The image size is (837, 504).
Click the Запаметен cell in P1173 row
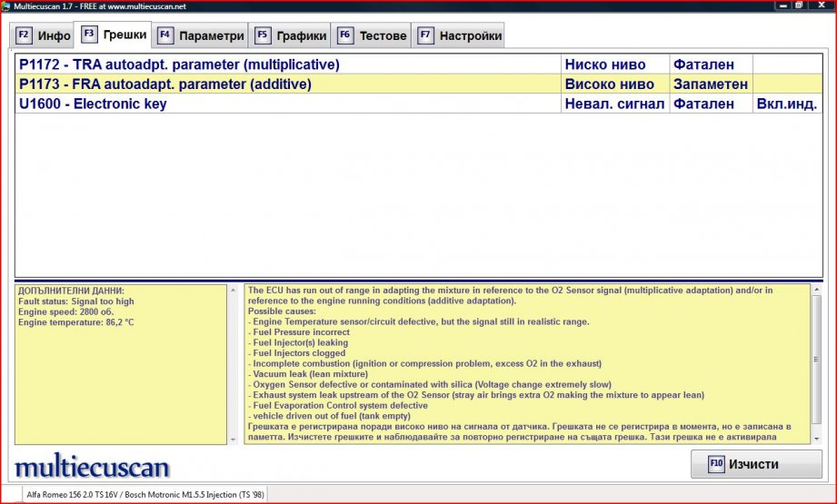pos(711,84)
